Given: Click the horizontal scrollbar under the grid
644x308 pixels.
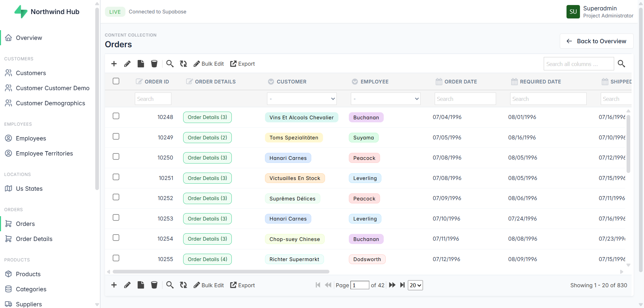Looking at the screenshot, I should (221, 272).
